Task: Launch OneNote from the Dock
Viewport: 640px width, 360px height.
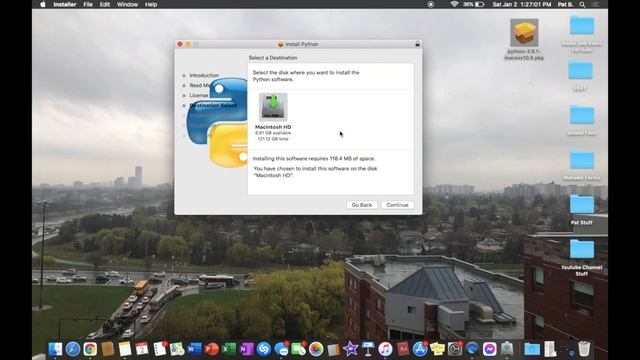Action: pyautogui.click(x=246, y=349)
